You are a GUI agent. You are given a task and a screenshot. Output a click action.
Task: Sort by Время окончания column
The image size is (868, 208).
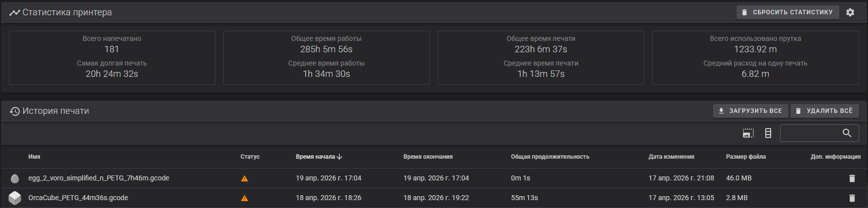[428, 157]
